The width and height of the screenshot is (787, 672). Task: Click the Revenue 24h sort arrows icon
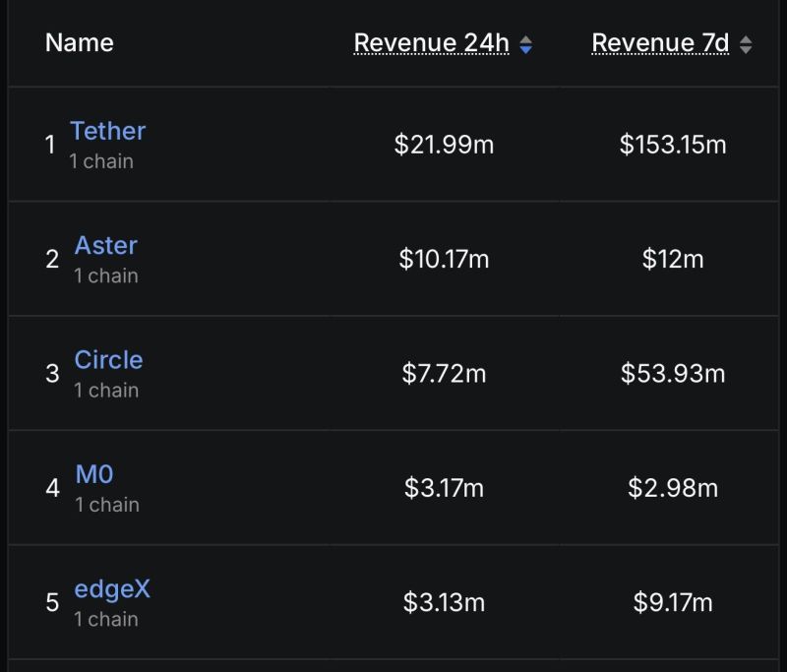point(525,44)
